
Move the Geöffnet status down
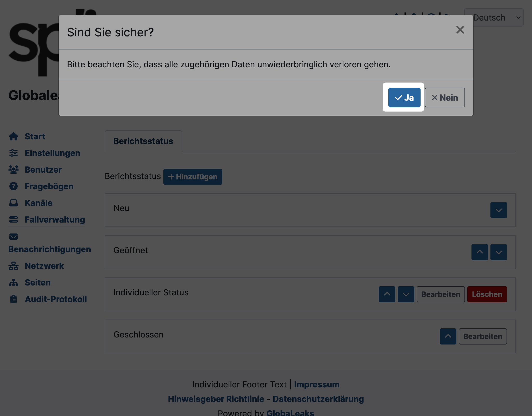498,252
